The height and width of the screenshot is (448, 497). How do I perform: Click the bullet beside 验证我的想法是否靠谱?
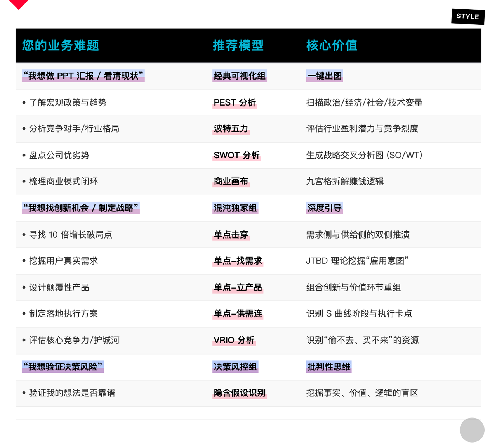(23, 393)
